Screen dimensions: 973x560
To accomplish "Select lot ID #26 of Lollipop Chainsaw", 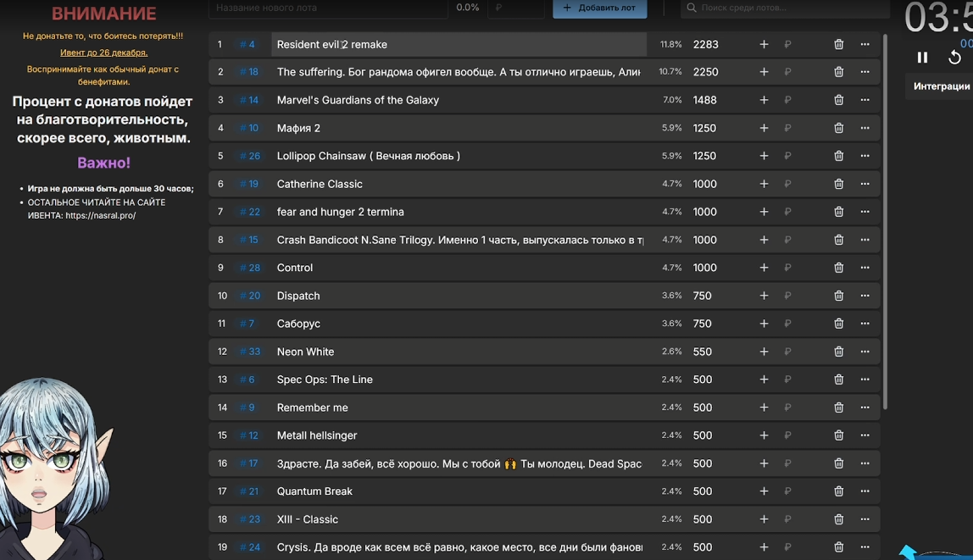I will coord(249,156).
